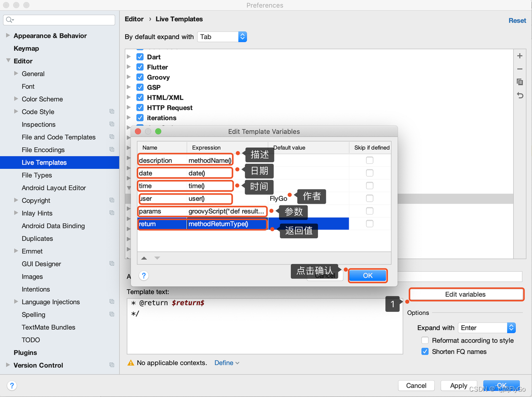Apply the preference changes

(458, 385)
